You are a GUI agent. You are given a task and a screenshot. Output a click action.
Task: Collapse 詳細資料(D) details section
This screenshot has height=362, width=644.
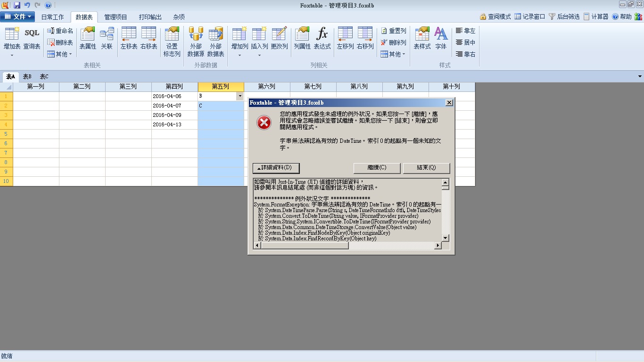pyautogui.click(x=276, y=168)
